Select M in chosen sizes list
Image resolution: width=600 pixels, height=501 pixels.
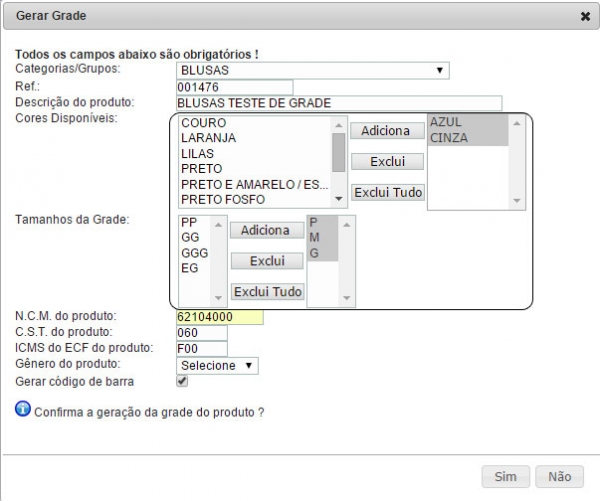click(323, 238)
